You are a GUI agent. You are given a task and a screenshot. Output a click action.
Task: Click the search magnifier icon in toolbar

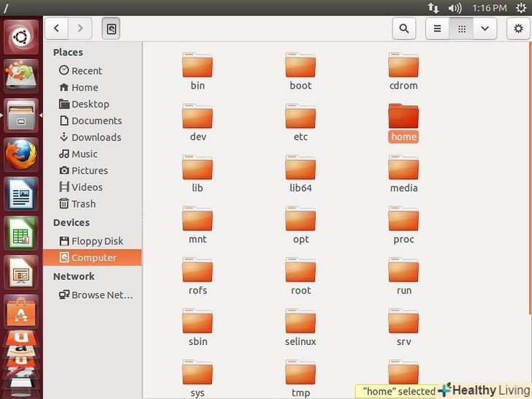[403, 28]
